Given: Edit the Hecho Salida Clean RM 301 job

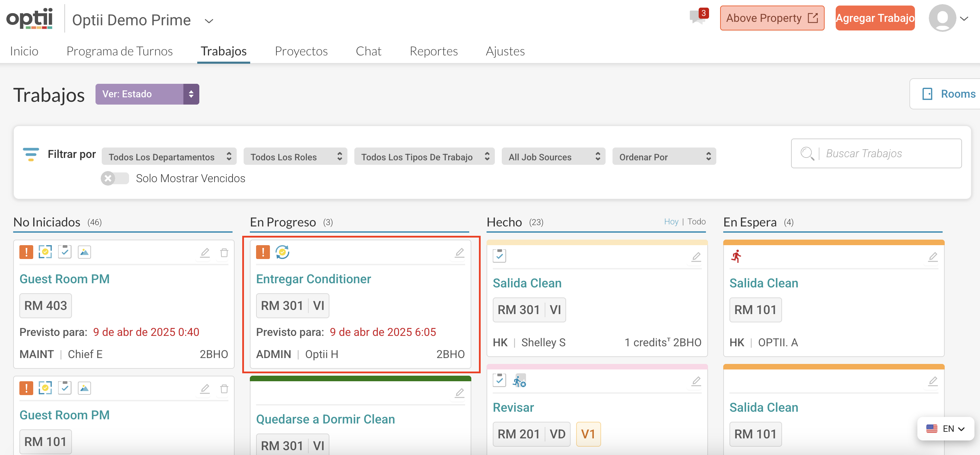Looking at the screenshot, I should click(696, 257).
